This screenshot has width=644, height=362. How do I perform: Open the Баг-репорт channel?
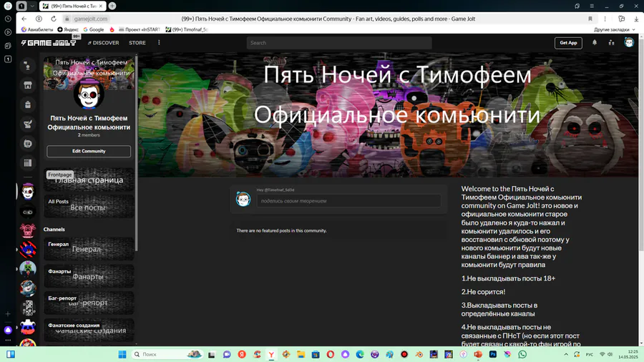[x=89, y=303]
